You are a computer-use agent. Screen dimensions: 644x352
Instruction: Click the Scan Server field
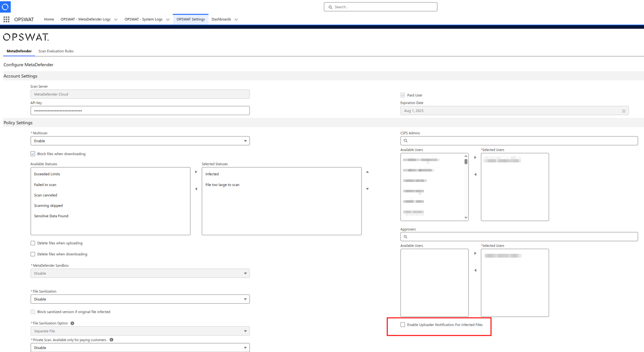(x=140, y=95)
